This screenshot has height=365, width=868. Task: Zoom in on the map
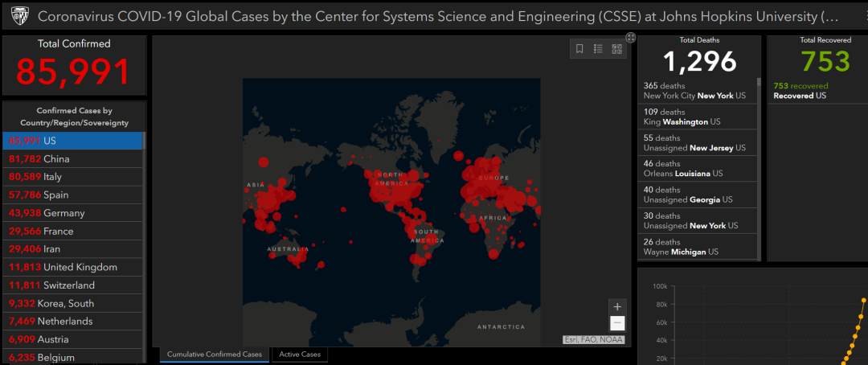618,307
